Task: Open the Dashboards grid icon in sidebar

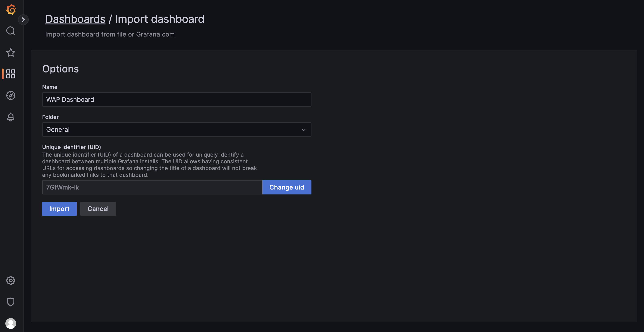Action: point(11,74)
